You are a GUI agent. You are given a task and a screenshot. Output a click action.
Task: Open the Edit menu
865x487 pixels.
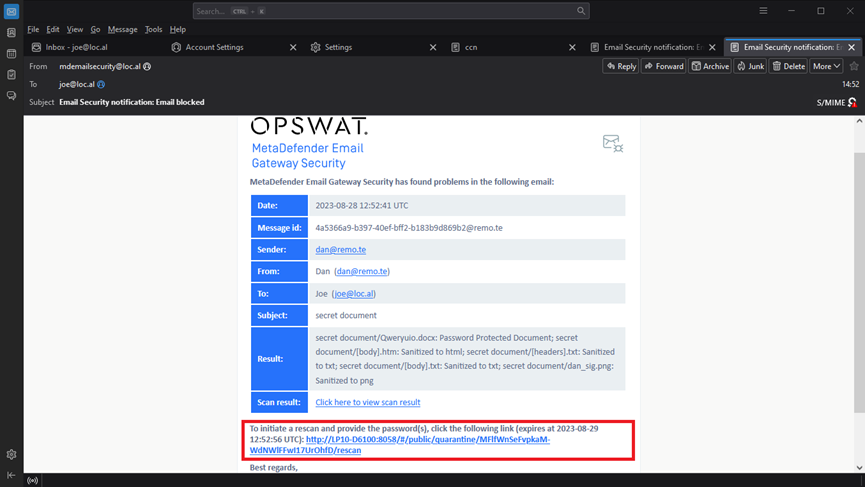53,29
